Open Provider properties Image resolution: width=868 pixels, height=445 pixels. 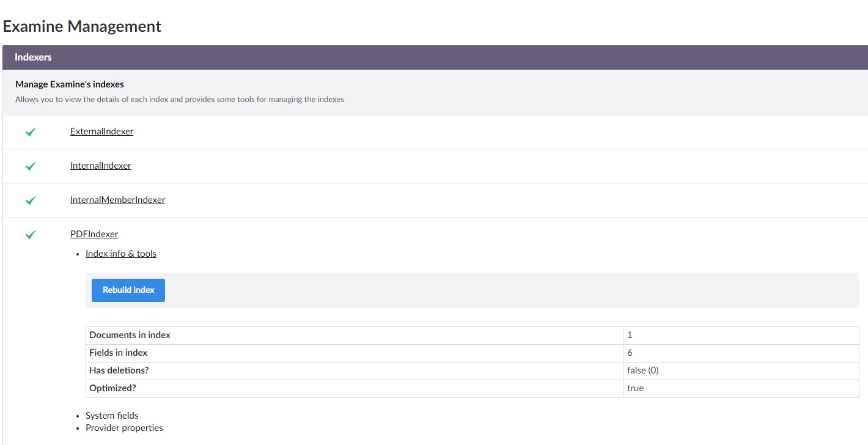124,428
